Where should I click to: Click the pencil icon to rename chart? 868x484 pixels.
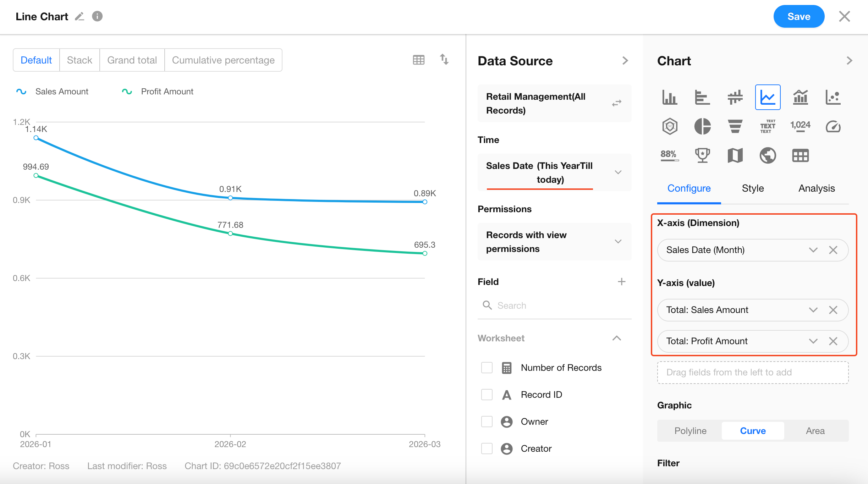(x=79, y=16)
